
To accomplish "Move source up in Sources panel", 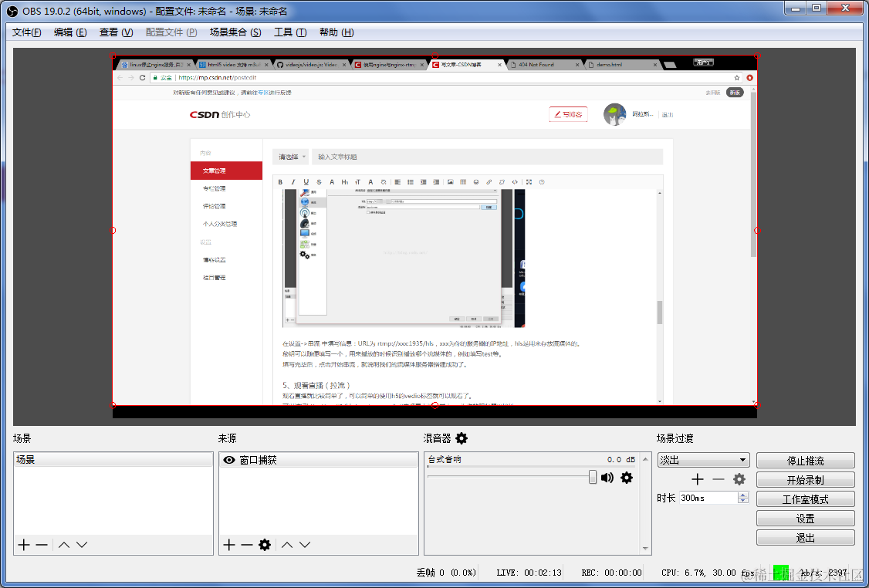I will coord(286,545).
